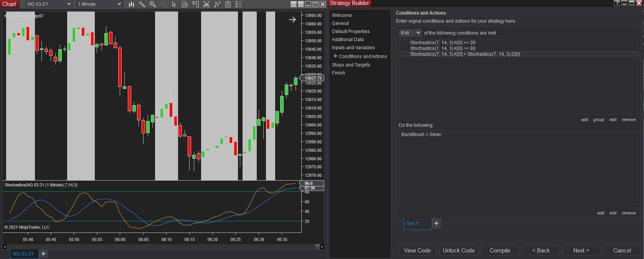Go to the Welcome step
644x259 pixels.
click(342, 15)
